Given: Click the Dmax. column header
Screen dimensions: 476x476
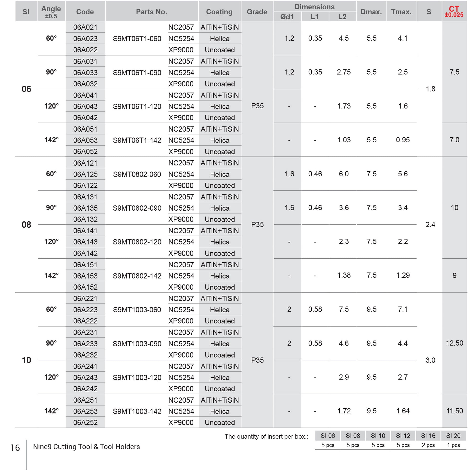Looking at the screenshot, I should tap(371, 11).
